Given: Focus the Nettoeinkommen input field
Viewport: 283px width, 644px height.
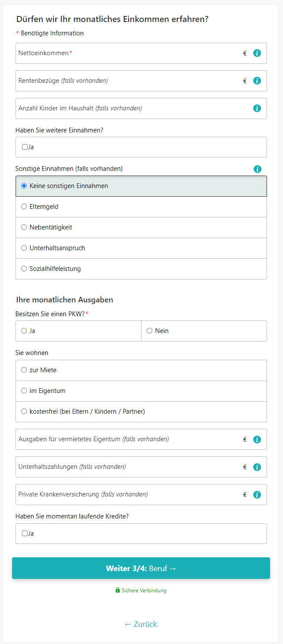Looking at the screenshot, I should click(129, 53).
